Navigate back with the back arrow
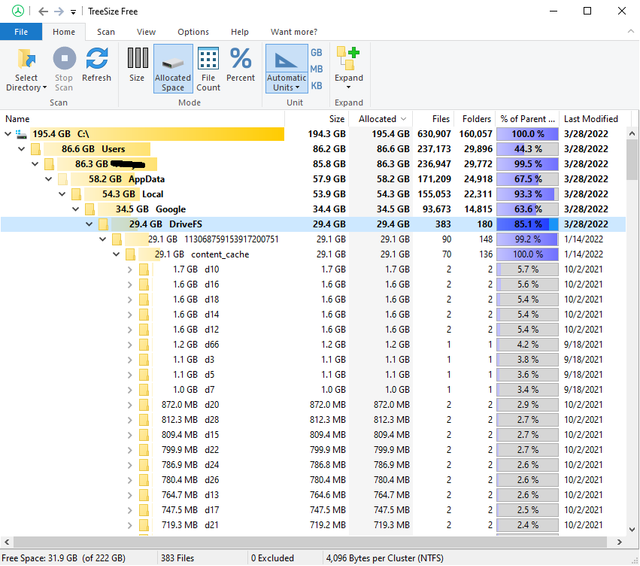The width and height of the screenshot is (640, 566). (x=43, y=11)
